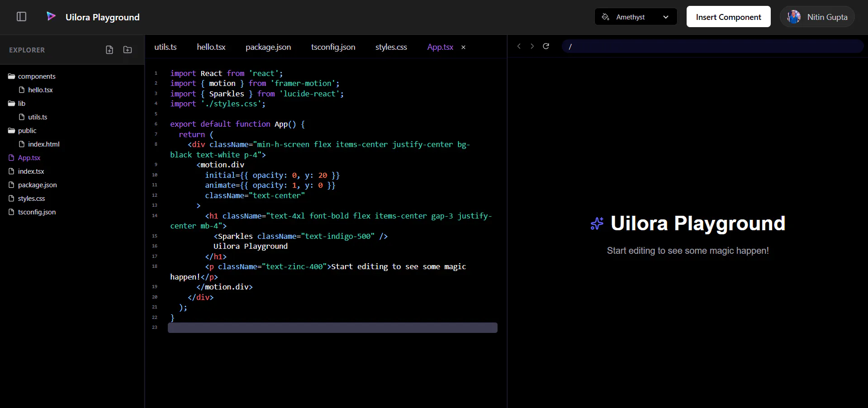Click 'Start editing to see some magic happen!' text
Image resolution: width=868 pixels, height=408 pixels.
pyautogui.click(x=688, y=251)
